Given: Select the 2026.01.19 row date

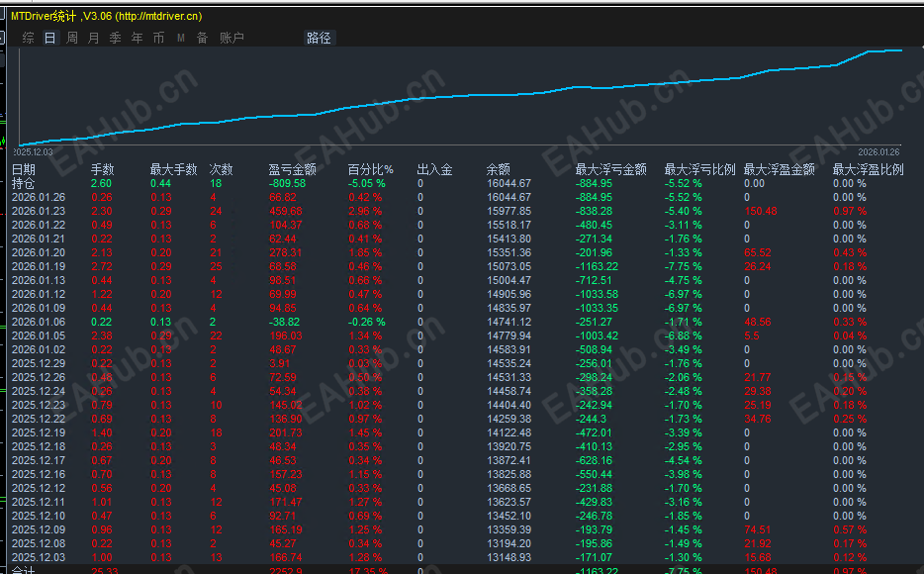Looking at the screenshot, I should [39, 266].
